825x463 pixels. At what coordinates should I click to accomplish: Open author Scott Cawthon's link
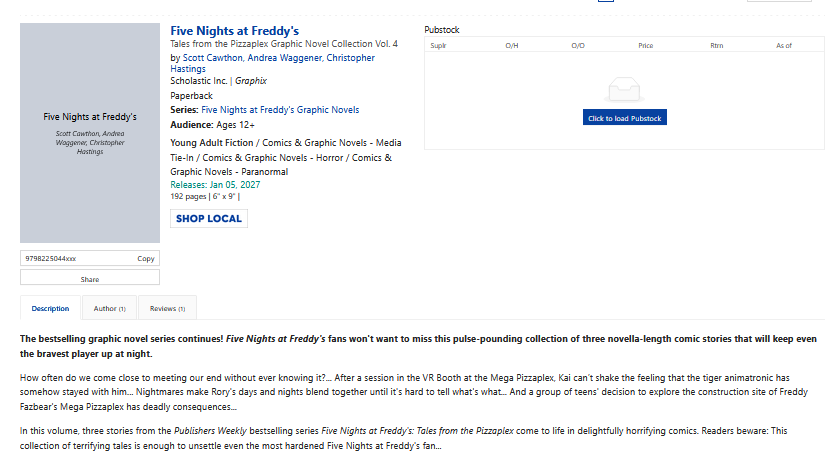[212, 58]
